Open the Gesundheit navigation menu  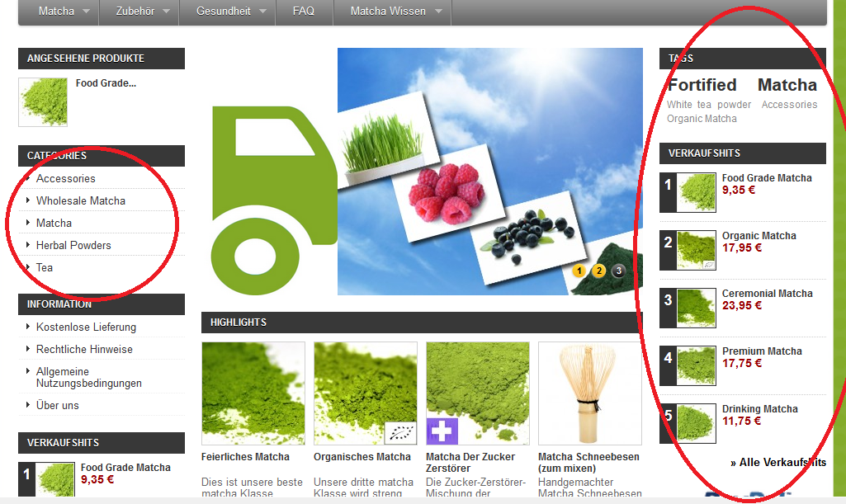224,11
